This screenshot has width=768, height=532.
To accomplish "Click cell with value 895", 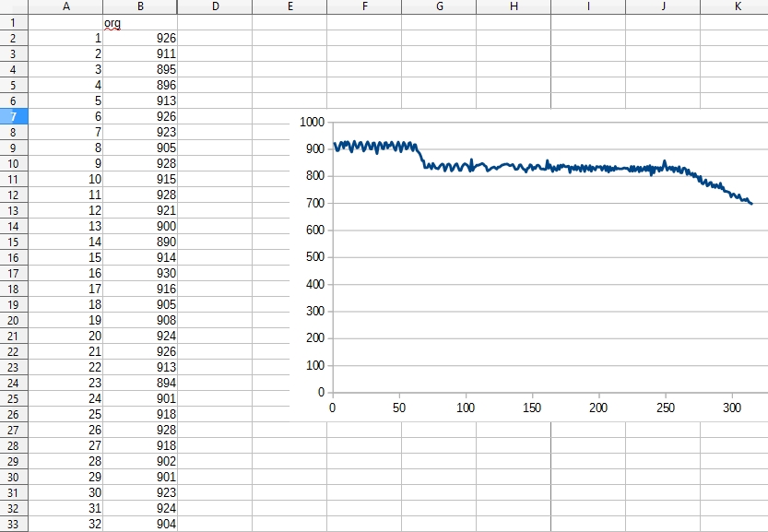I will pyautogui.click(x=140, y=69).
